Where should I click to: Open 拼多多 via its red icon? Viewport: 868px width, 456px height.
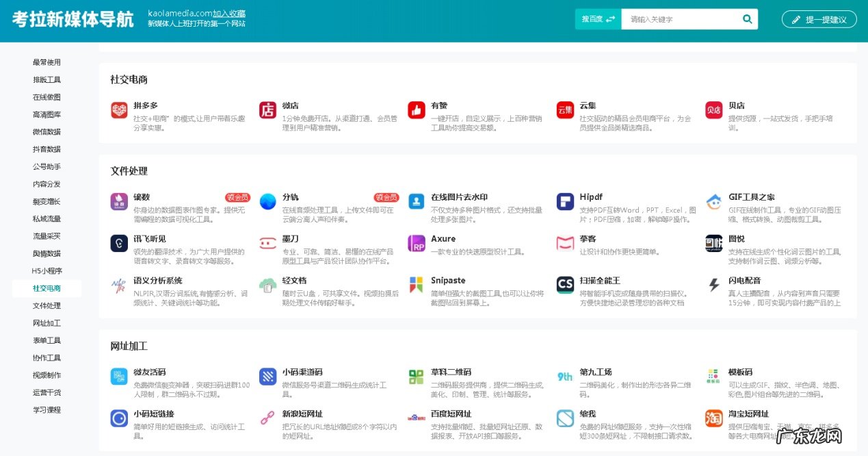(x=118, y=110)
